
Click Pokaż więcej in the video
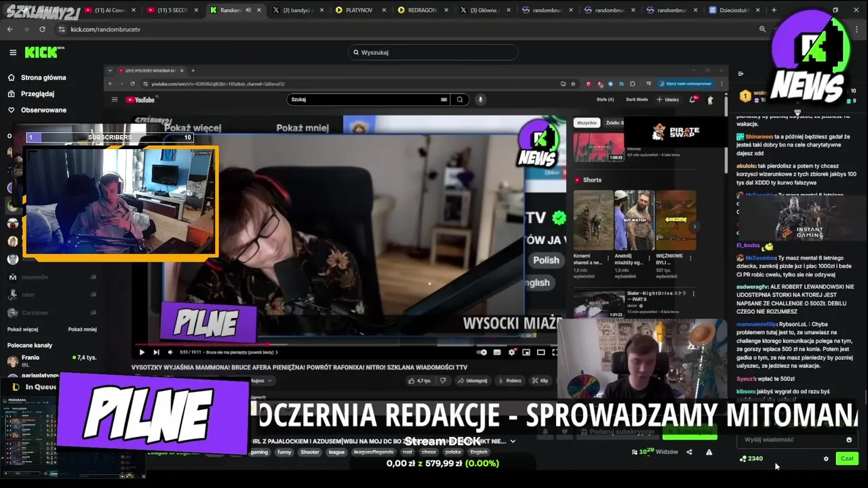pyautogui.click(x=193, y=128)
